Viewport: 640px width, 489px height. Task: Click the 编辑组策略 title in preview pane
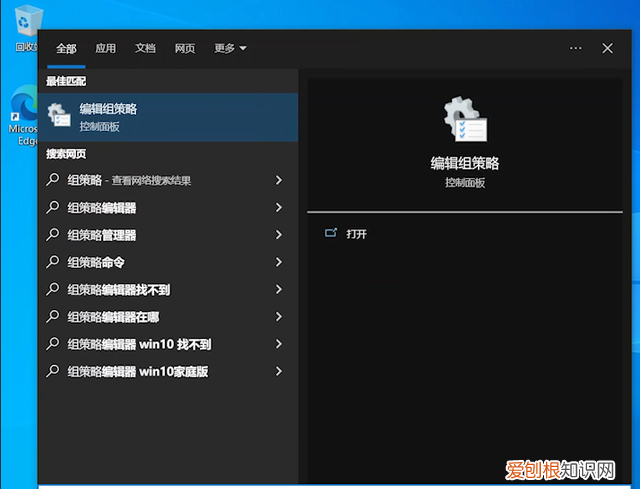465,163
